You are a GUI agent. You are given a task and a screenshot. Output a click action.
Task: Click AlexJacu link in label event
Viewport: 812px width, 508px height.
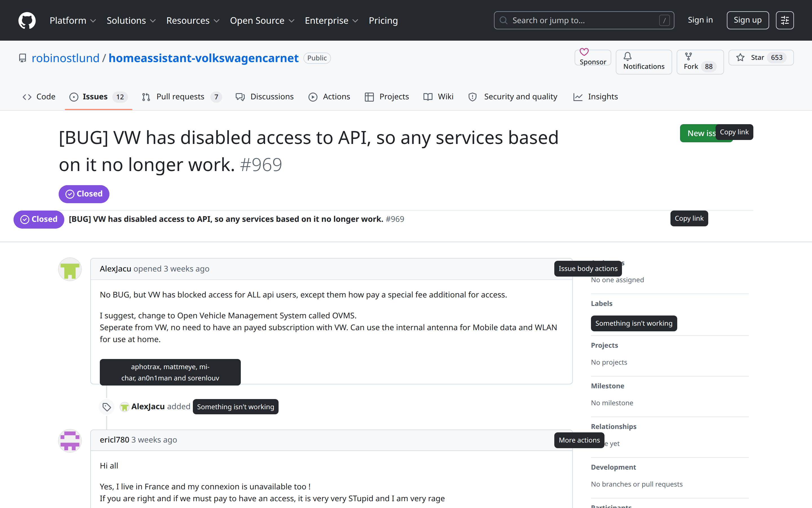148,406
